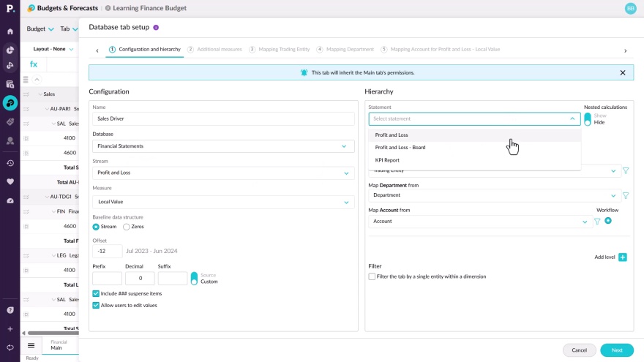The image size is (644, 362).
Task: Check Filter the tab by single entity
Action: (372, 276)
